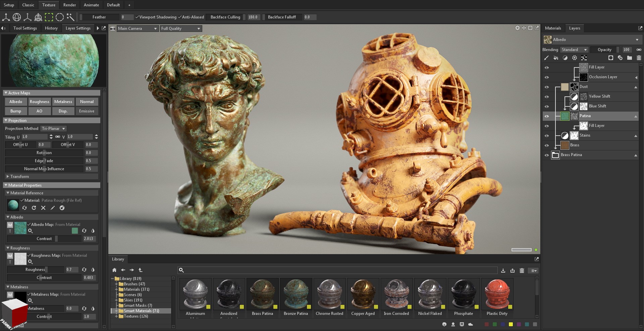Viewport: 644px width, 331px height.
Task: Click the library import download icon
Action: (x=503, y=271)
